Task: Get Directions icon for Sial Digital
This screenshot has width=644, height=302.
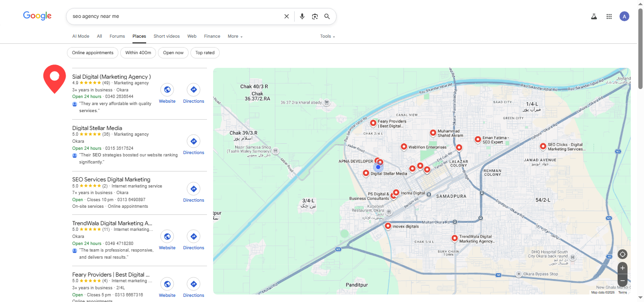Action: [x=193, y=90]
